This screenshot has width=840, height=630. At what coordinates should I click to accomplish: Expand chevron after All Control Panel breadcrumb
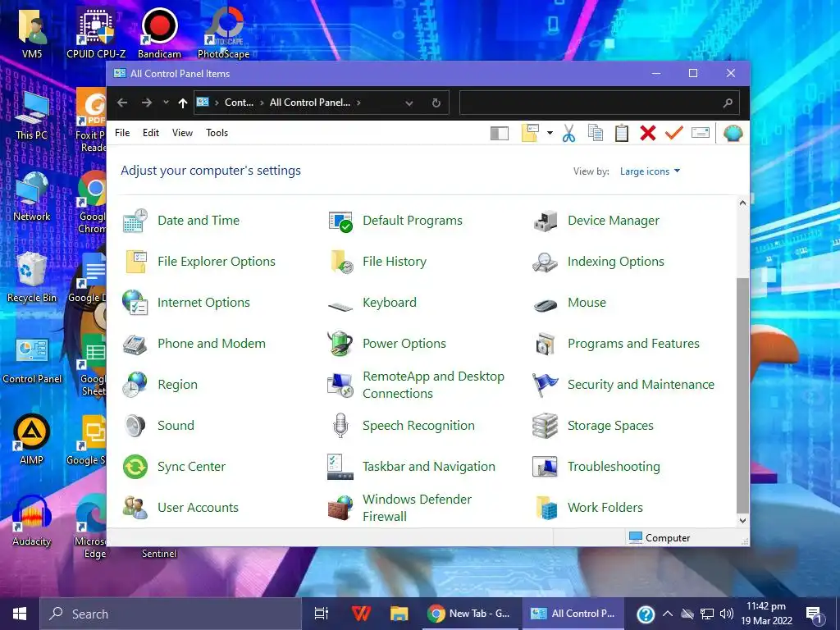point(358,103)
